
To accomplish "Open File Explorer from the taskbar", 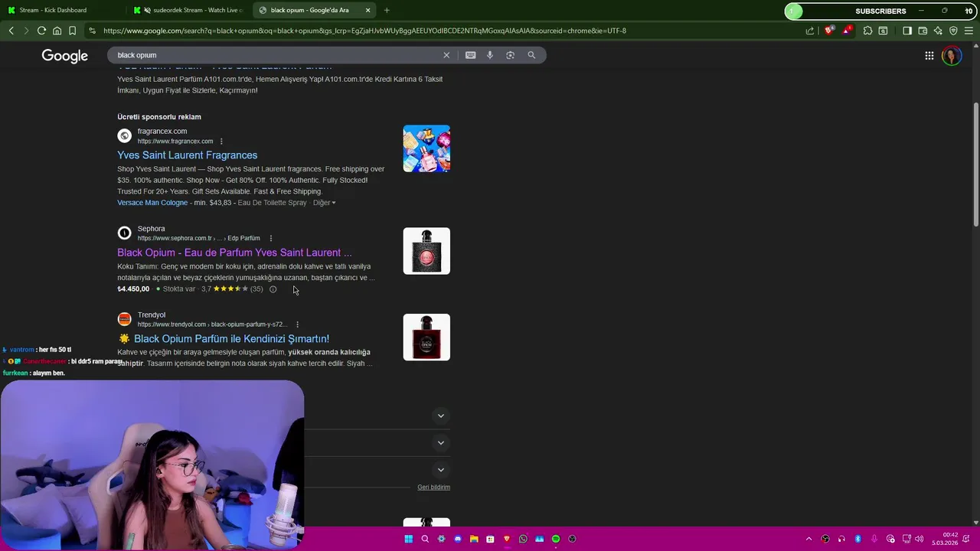I will [x=474, y=539].
